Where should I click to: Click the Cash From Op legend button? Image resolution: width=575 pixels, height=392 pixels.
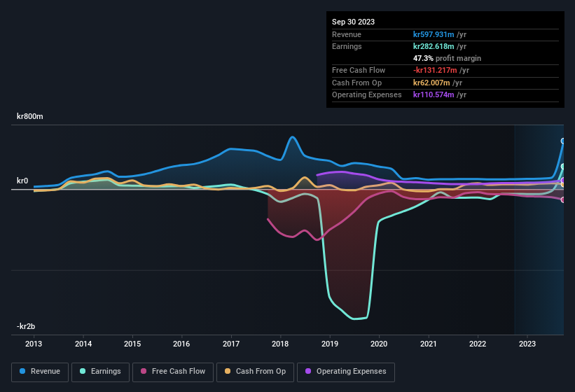[254, 371]
